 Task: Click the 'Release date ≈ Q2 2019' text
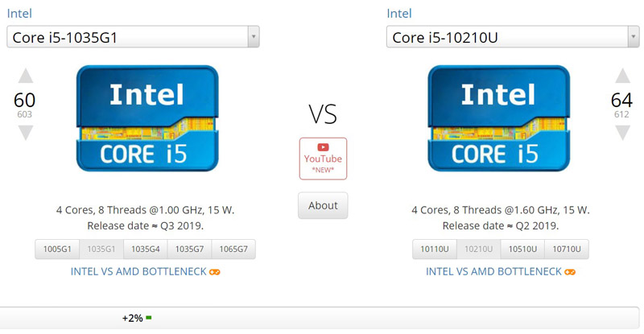coord(499,226)
